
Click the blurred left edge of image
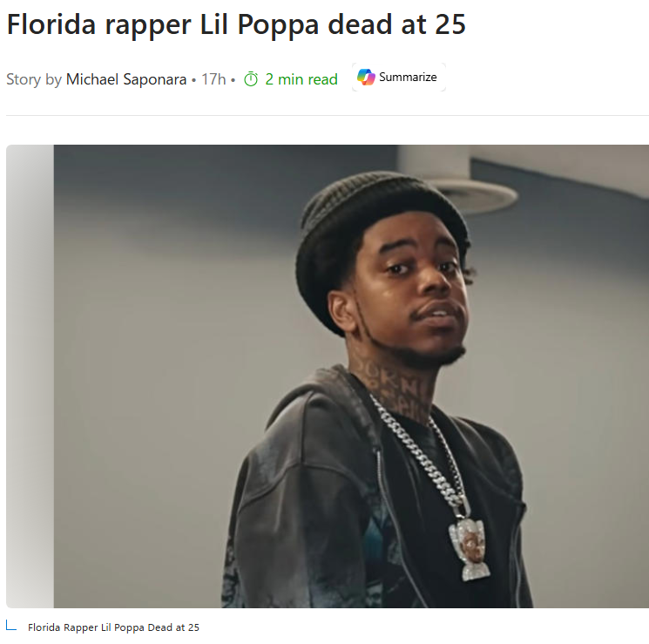pos(30,376)
